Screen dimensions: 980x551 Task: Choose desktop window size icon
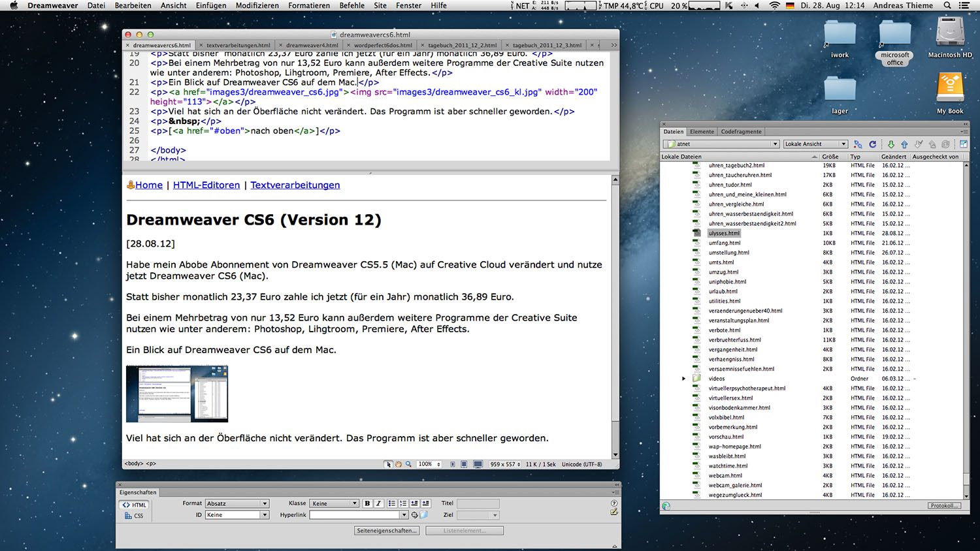click(x=478, y=464)
